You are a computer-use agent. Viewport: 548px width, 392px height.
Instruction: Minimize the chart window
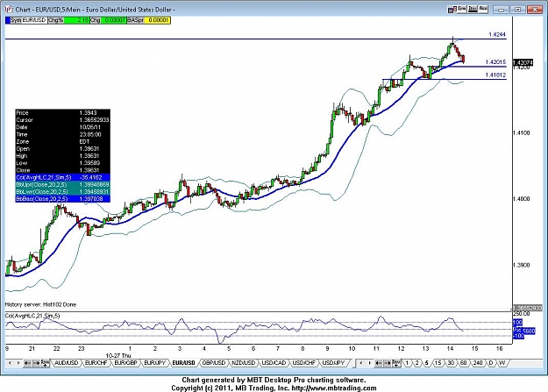[501, 10]
